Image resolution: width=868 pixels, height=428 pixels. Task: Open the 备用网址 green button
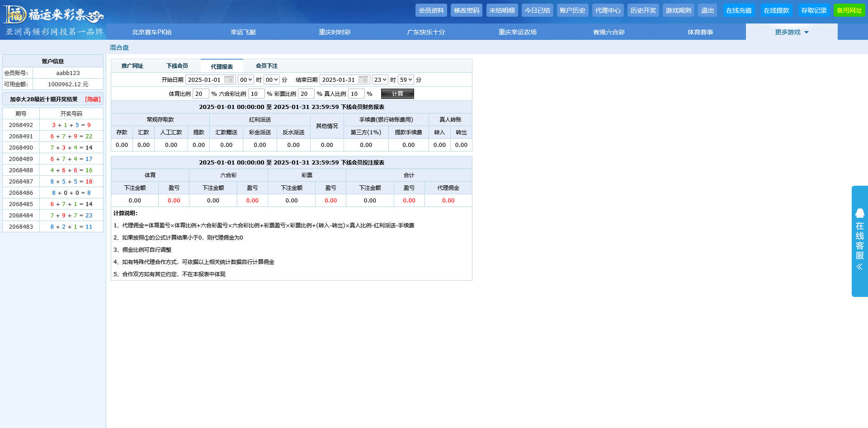849,10
